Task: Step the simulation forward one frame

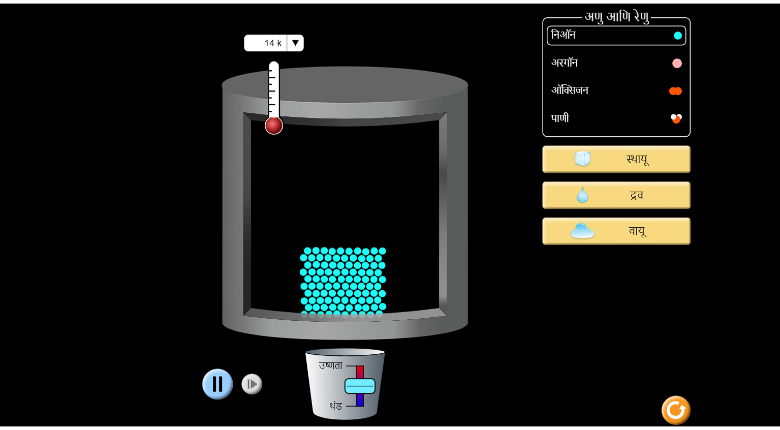Action: [252, 384]
